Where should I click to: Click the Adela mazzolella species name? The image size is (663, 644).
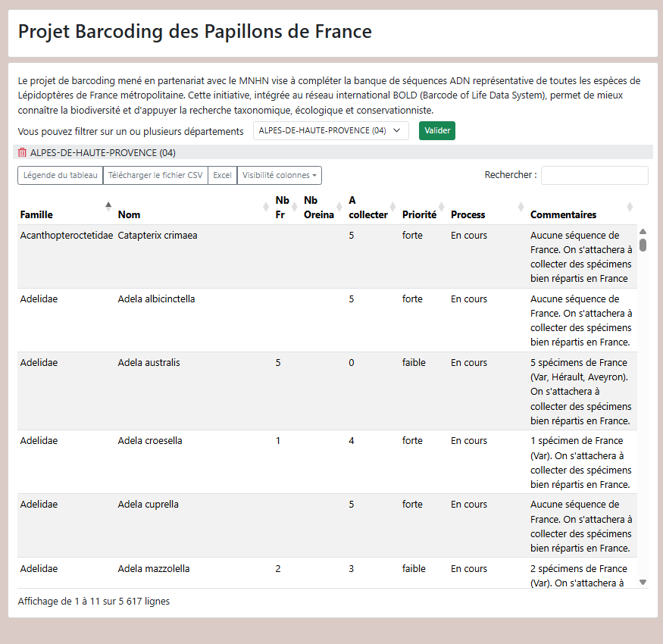tap(154, 569)
